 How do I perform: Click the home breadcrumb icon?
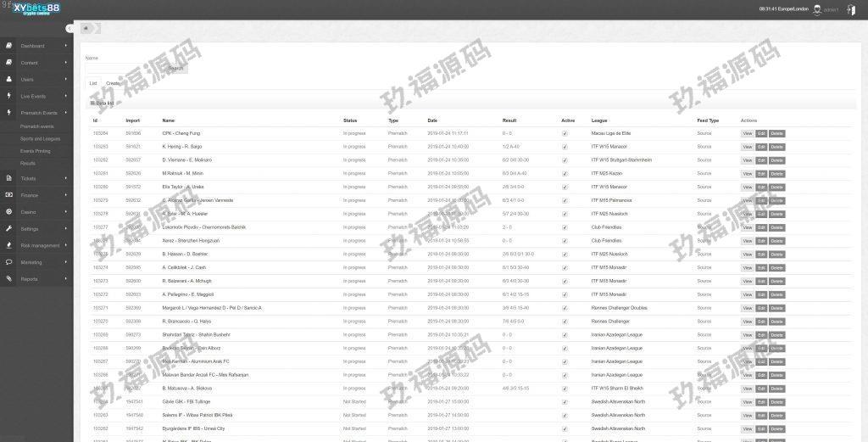point(86,29)
